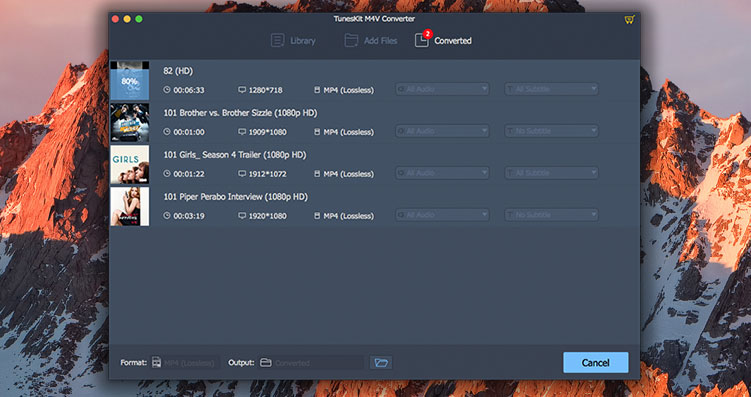Viewport: 751px width, 397px height.
Task: Click the Library list icon
Action: click(x=277, y=41)
